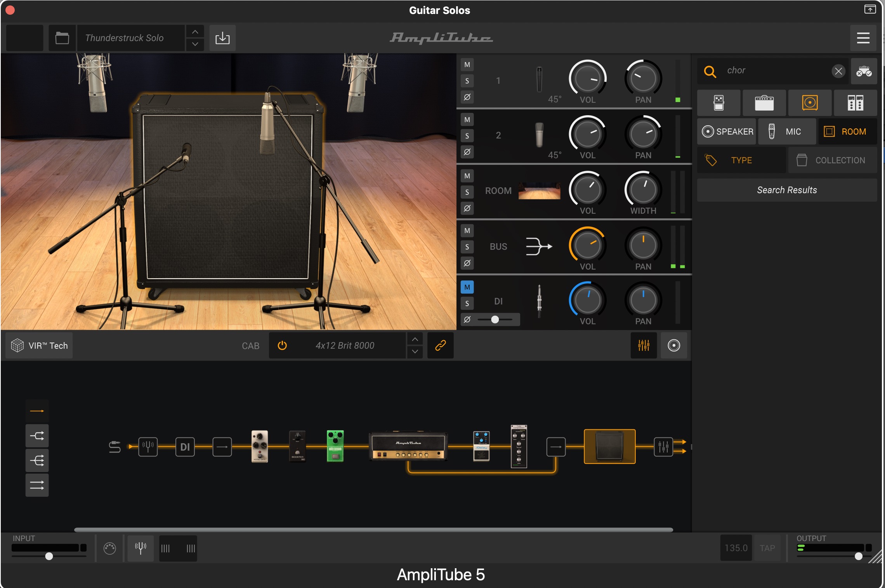Open the mixer block at chain end
Screen dimensions: 885x588
click(x=663, y=447)
